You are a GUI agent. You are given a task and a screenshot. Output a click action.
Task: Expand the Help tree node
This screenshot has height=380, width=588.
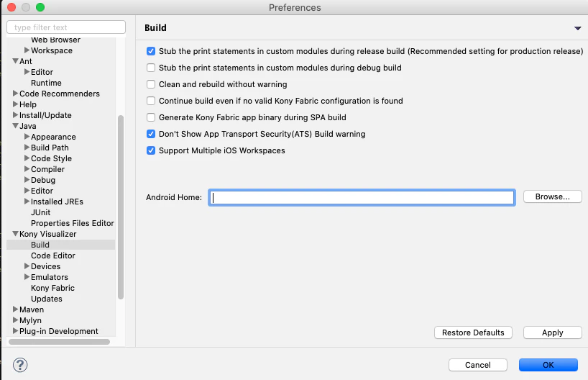(15, 104)
